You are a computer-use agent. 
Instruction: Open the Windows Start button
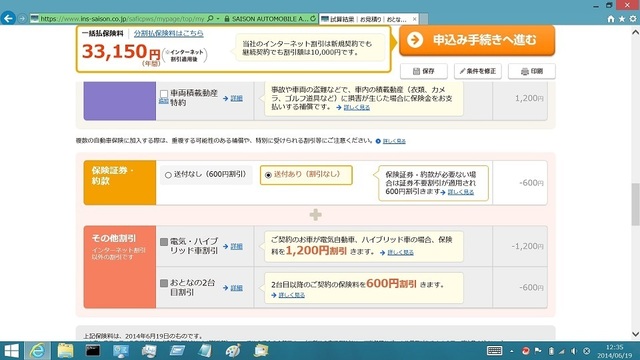pos(11,351)
